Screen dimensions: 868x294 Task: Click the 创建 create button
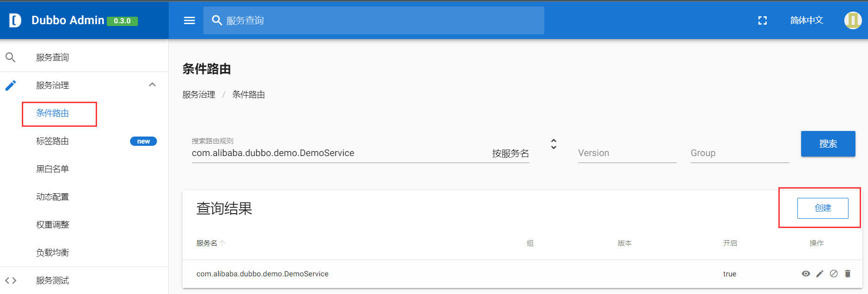[822, 208]
